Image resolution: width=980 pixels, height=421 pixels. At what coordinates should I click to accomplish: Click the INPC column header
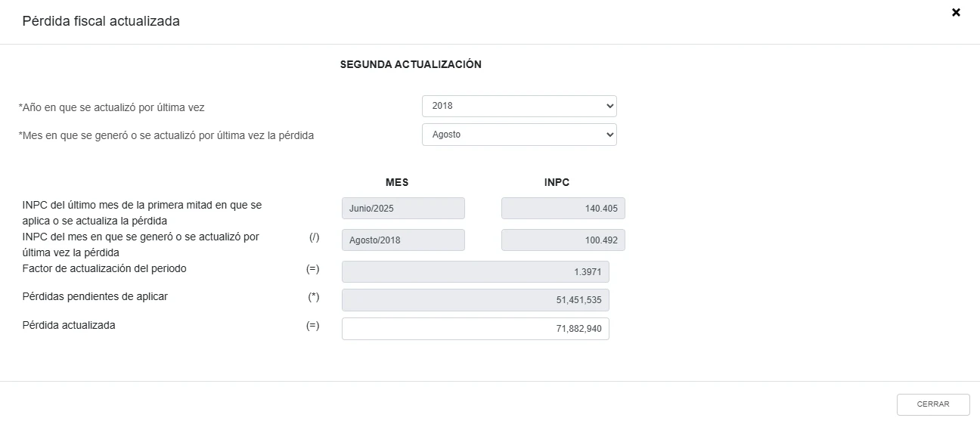tap(557, 182)
